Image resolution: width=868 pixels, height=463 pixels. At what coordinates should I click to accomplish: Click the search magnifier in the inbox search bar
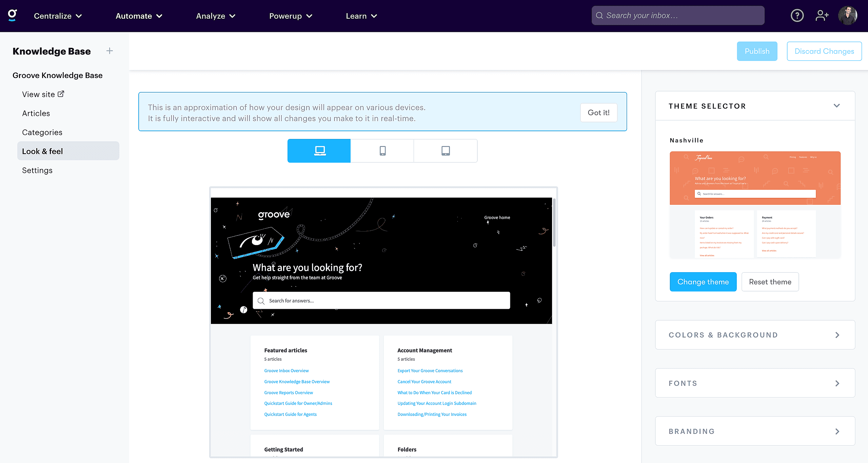click(x=600, y=15)
